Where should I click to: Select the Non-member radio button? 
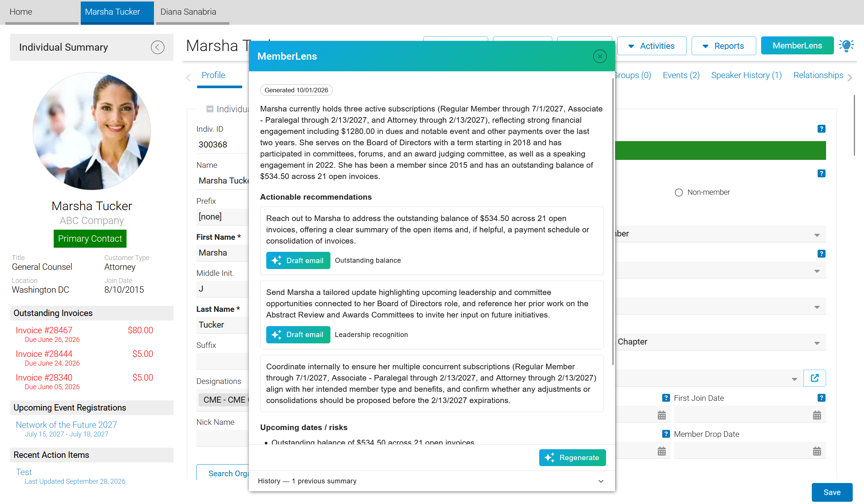tap(679, 193)
